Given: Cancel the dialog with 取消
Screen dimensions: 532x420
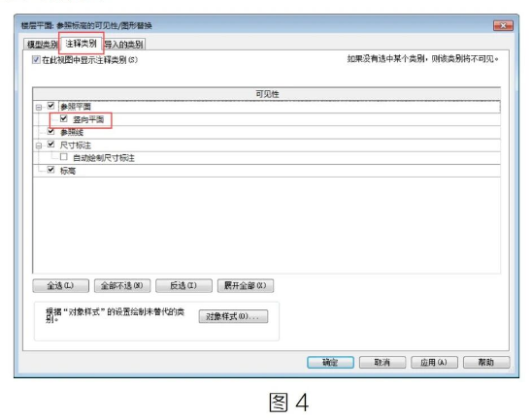Looking at the screenshot, I should (382, 363).
